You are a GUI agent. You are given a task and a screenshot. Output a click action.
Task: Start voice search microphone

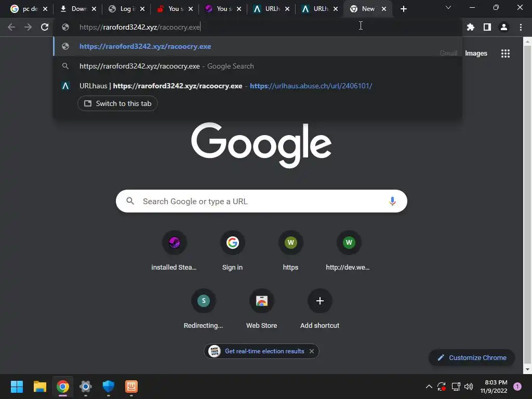(x=392, y=201)
